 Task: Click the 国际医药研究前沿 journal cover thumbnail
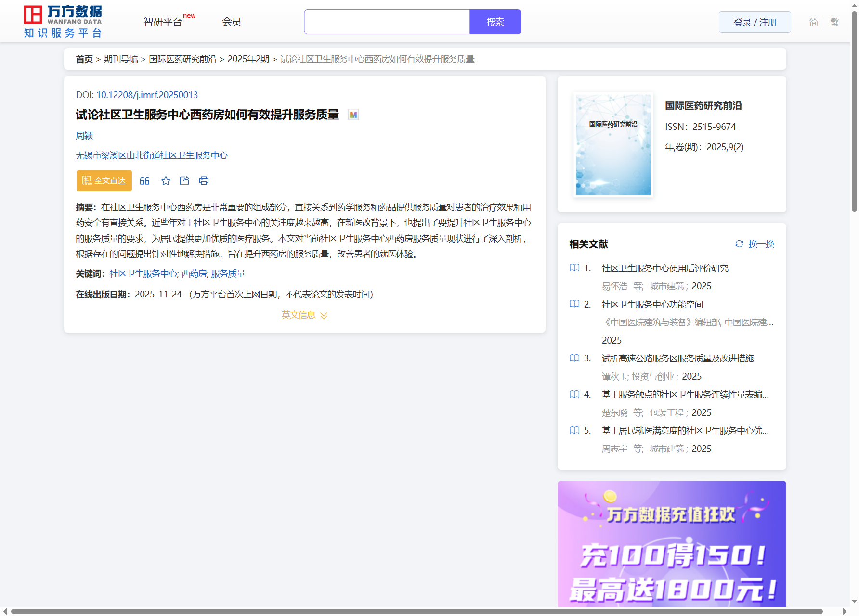[x=613, y=145]
